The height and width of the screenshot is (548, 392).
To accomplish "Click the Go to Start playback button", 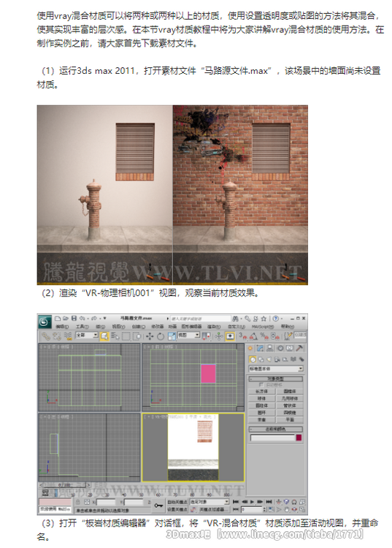I will 235,502.
